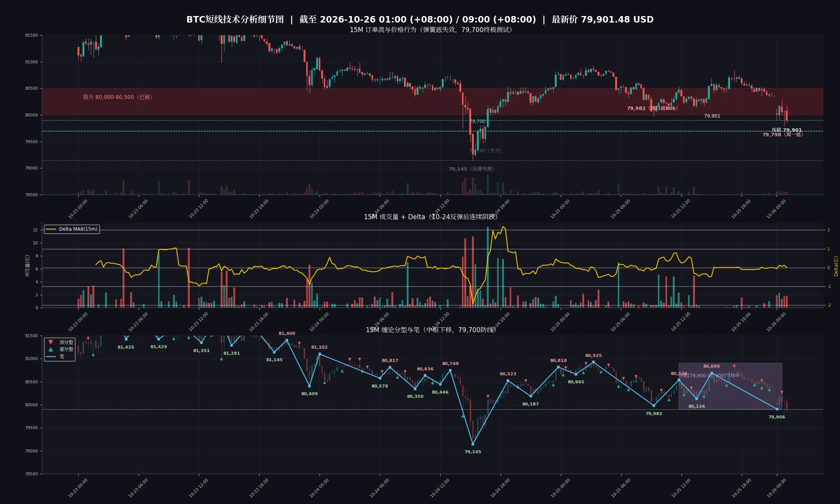Screen dimensions: 840x504
Task: Click the 15M 缠论分型与笔 panel title
Action: (x=431, y=330)
